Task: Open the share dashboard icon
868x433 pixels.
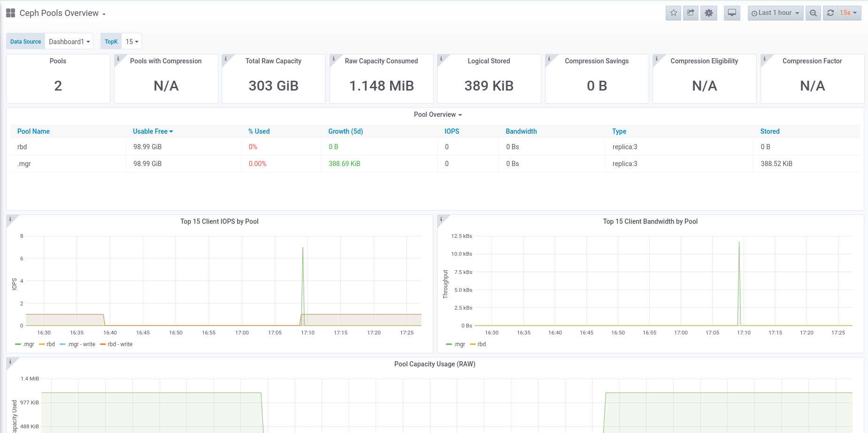Action: click(691, 13)
